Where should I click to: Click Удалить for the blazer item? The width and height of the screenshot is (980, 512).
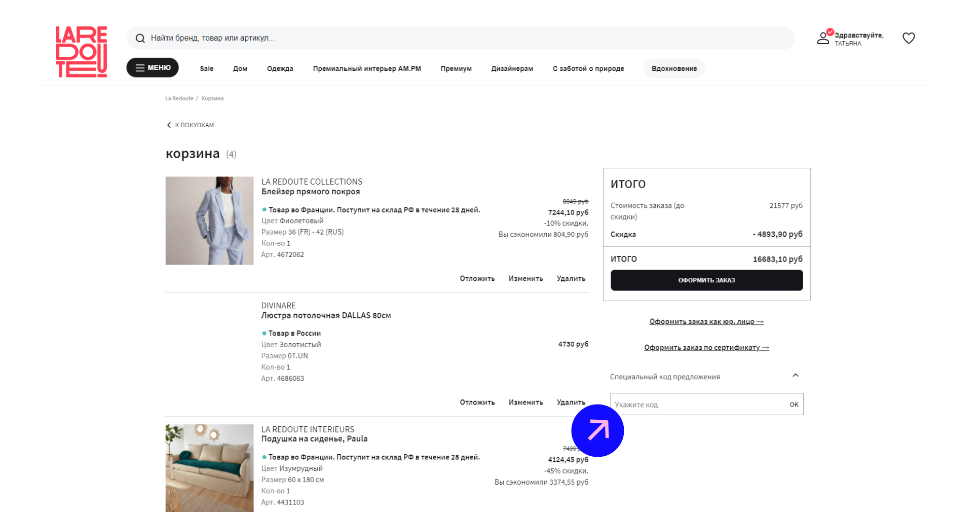click(x=571, y=278)
